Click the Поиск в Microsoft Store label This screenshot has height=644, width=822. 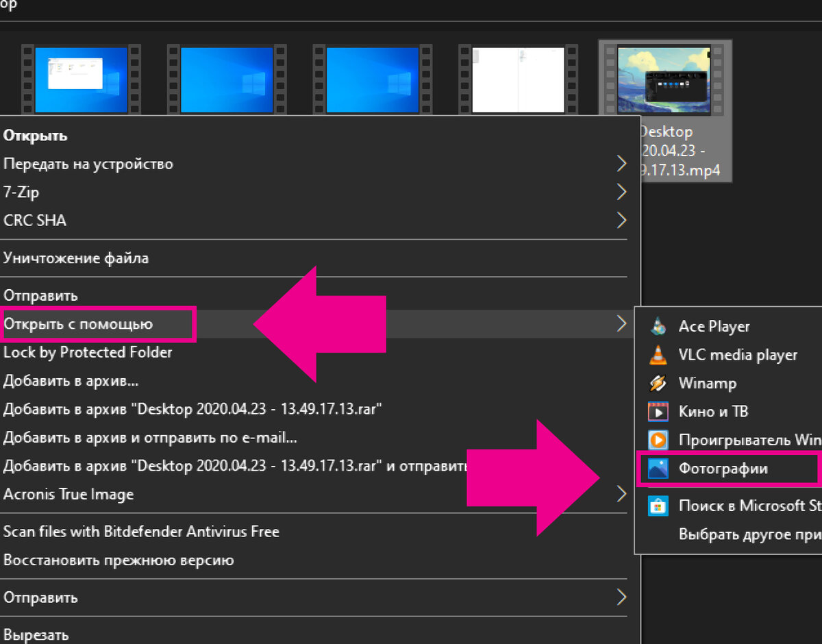point(750,506)
